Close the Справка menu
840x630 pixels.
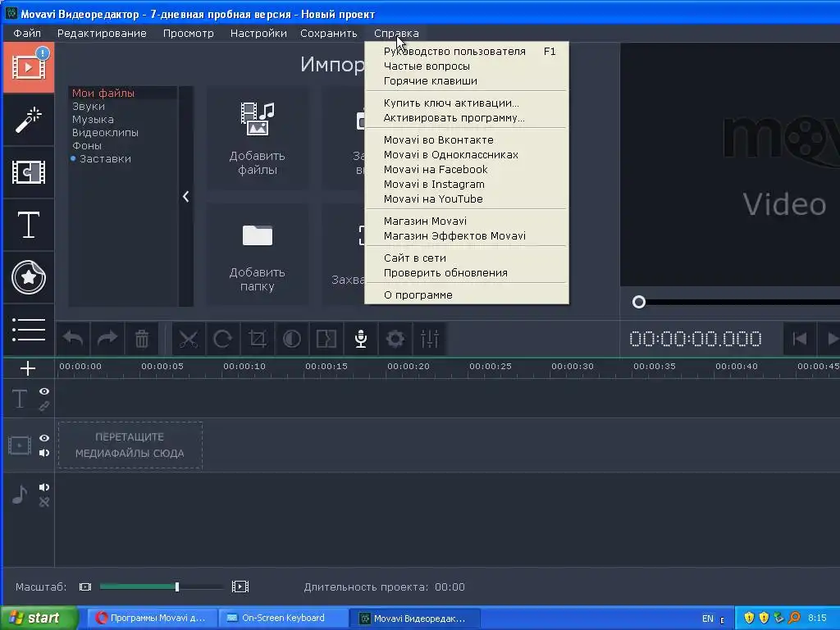[396, 33]
